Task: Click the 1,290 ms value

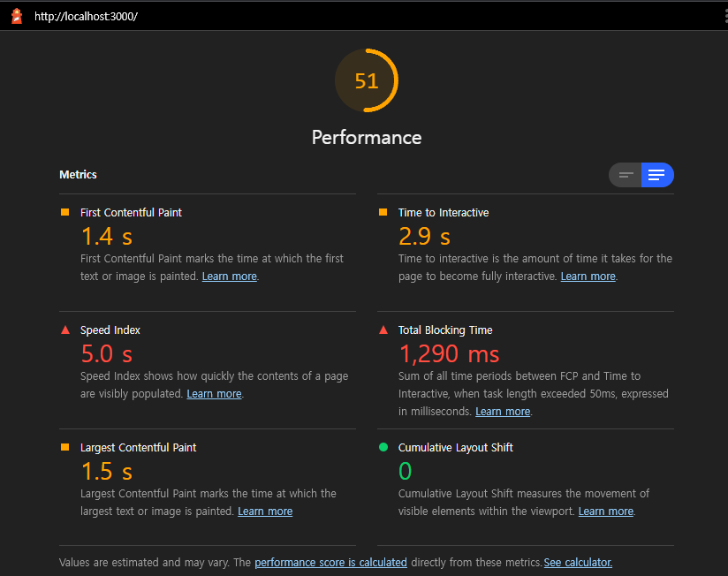Action: pos(449,353)
